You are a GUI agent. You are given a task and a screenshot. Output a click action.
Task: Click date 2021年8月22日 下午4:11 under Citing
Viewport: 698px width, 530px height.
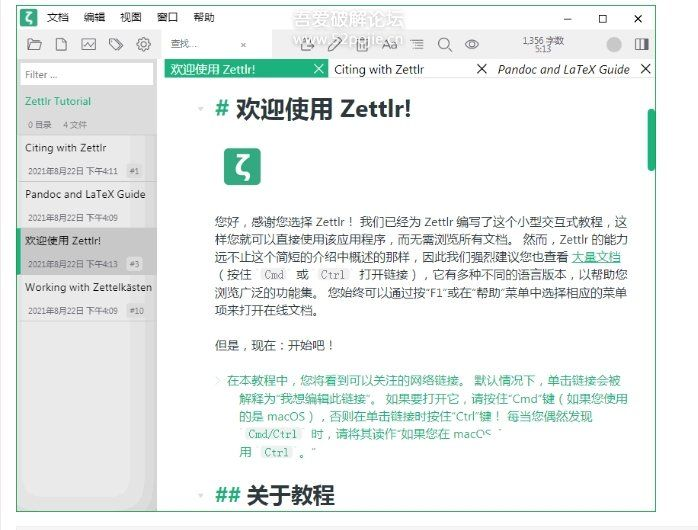coord(73,171)
